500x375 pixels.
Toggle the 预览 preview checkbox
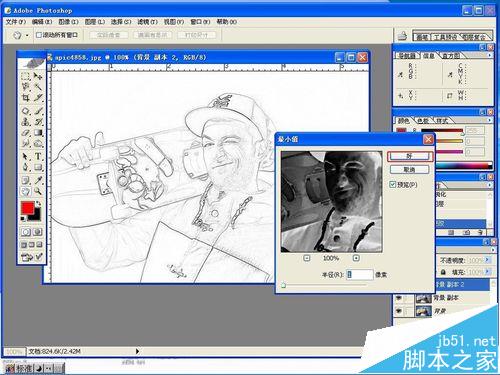pyautogui.click(x=393, y=184)
